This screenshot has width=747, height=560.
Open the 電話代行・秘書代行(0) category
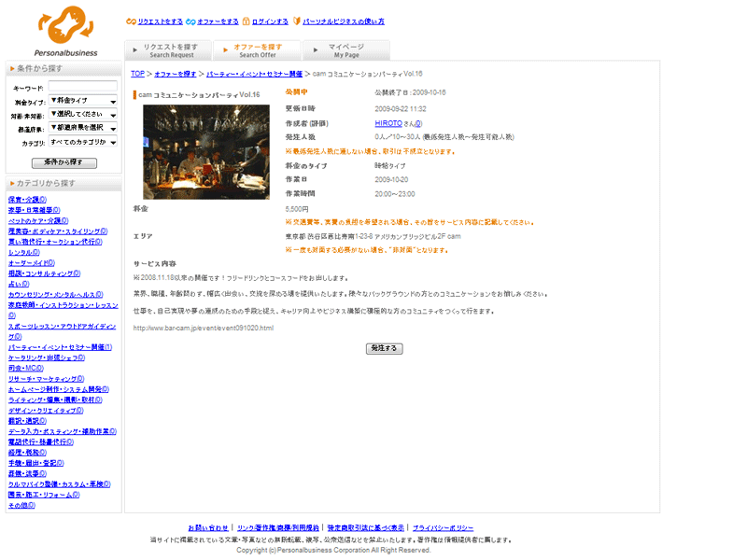[41, 441]
